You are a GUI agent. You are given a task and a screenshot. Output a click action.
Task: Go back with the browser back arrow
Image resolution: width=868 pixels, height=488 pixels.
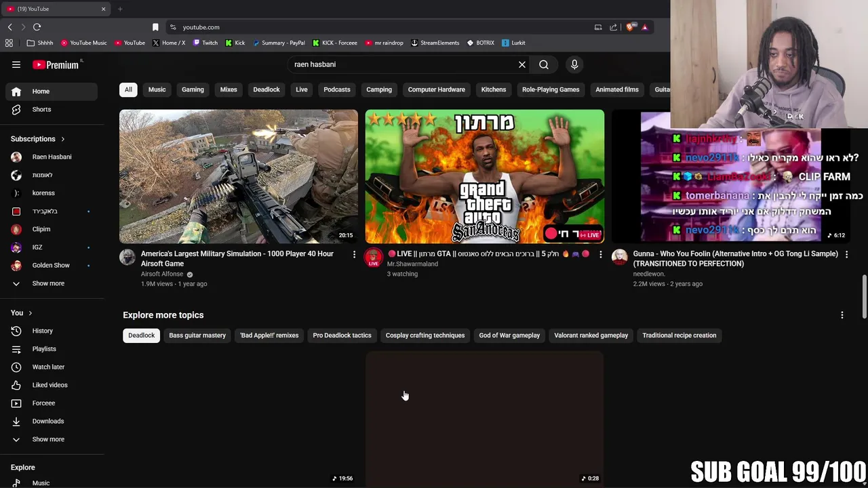point(9,27)
